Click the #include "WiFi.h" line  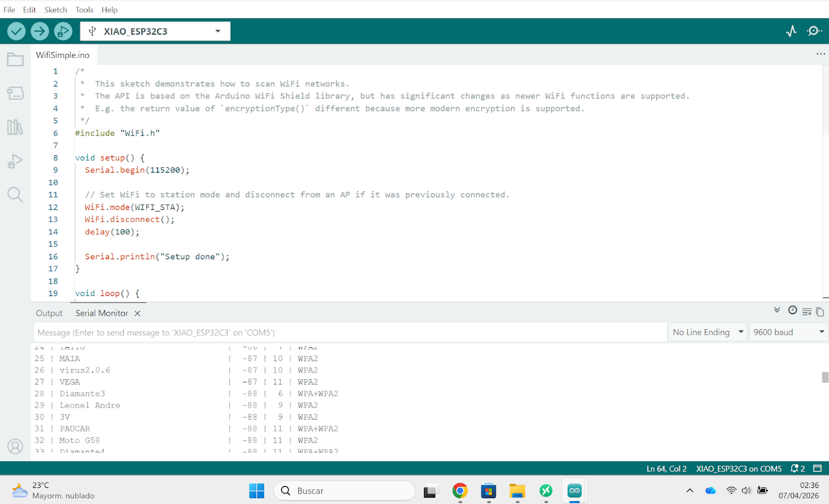(117, 133)
